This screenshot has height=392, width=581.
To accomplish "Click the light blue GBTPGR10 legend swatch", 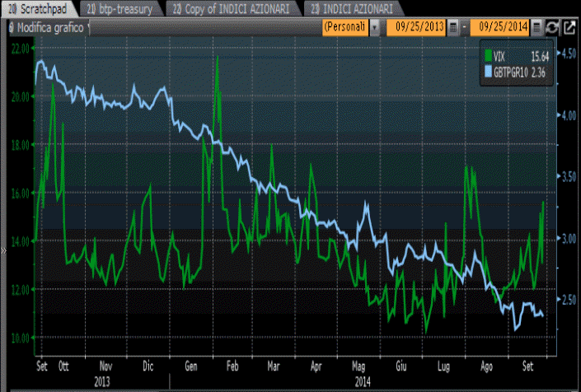I will click(487, 71).
